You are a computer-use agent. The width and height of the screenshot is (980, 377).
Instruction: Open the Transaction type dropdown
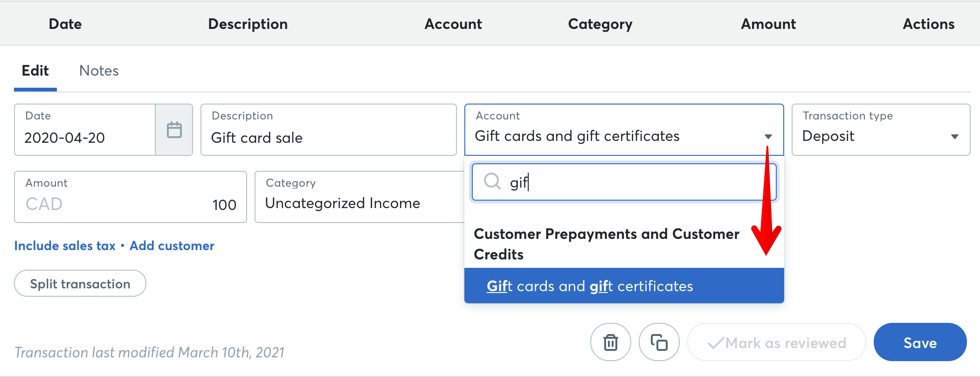click(955, 137)
